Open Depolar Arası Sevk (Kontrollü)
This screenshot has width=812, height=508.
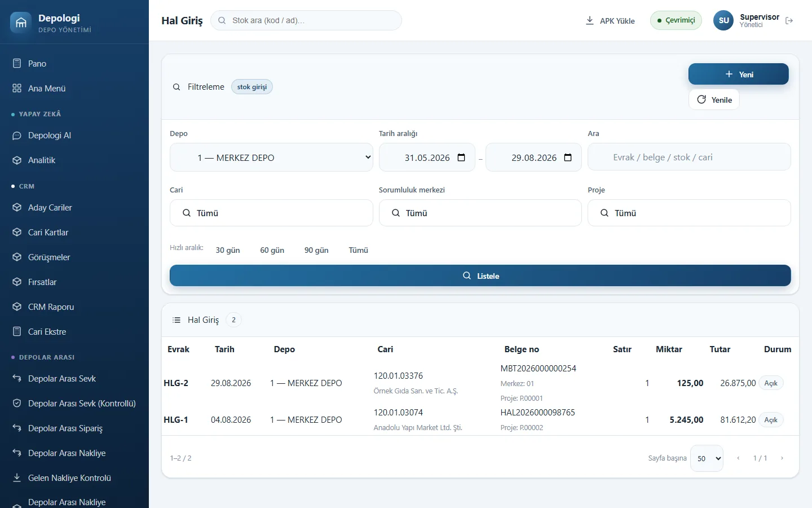(x=74, y=404)
